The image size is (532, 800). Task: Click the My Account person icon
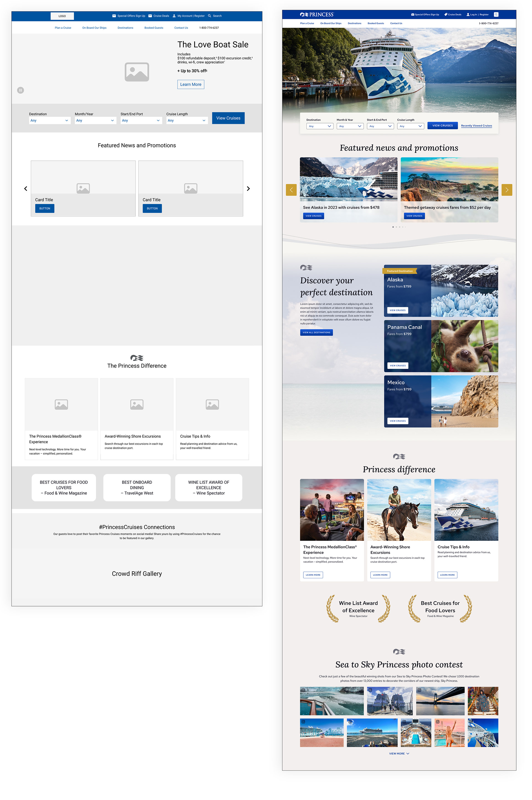pos(174,16)
